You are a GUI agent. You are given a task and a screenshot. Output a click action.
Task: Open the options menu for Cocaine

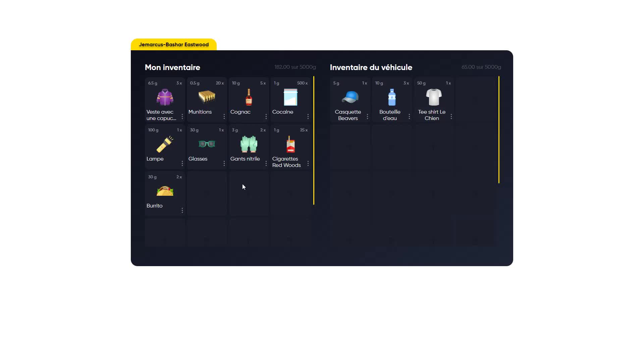pyautogui.click(x=308, y=116)
